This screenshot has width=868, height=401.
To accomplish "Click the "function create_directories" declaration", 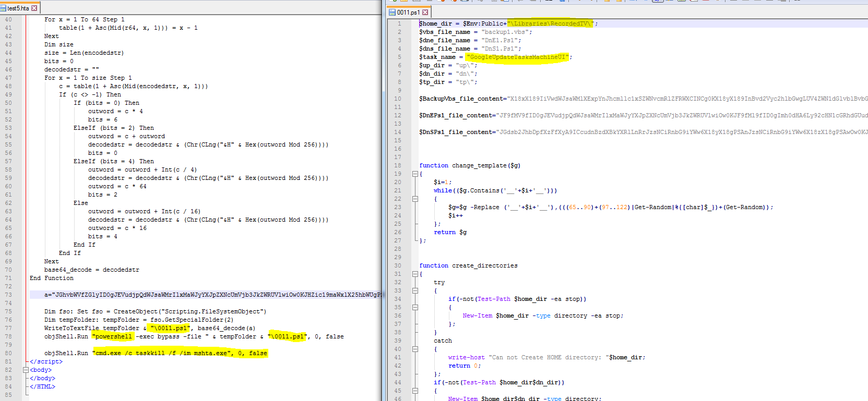I will 468,265.
